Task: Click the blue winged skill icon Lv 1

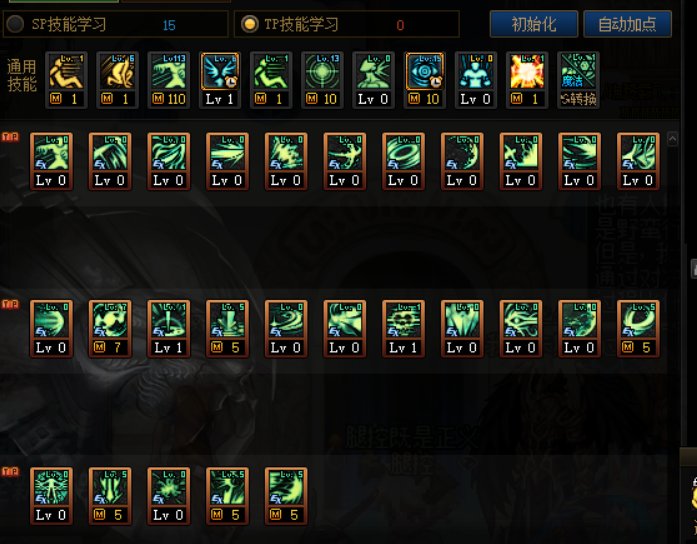Action: 220,80
